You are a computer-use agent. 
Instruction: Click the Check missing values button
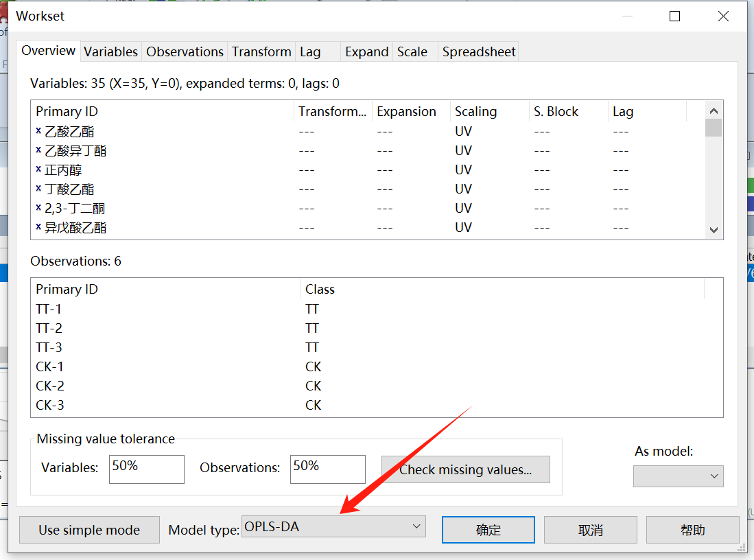466,470
